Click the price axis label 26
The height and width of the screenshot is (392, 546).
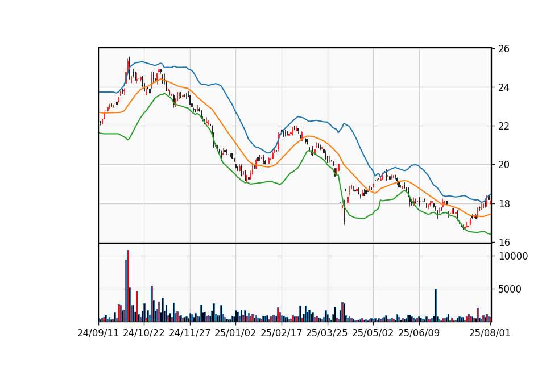tap(504, 49)
